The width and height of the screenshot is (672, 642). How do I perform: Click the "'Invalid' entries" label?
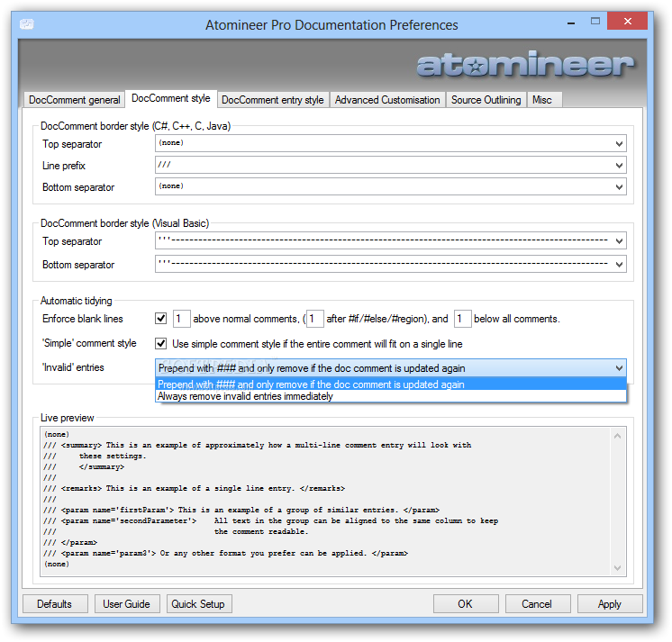coord(73,367)
